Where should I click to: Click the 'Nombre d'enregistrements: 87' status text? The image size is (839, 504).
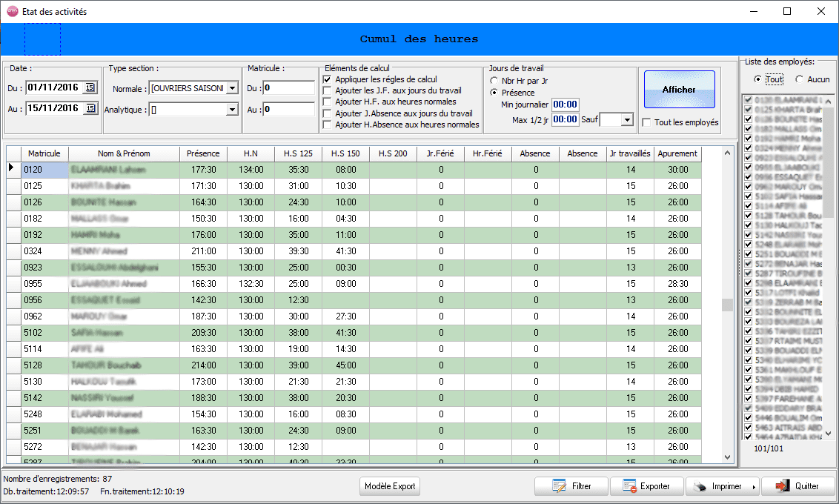[57, 479]
